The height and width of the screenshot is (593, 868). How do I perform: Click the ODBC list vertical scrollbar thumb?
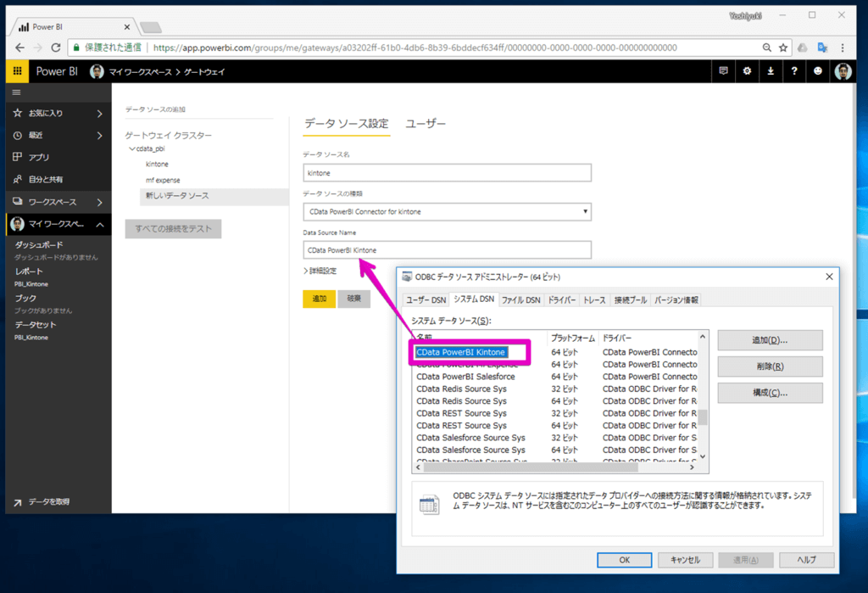tap(703, 417)
